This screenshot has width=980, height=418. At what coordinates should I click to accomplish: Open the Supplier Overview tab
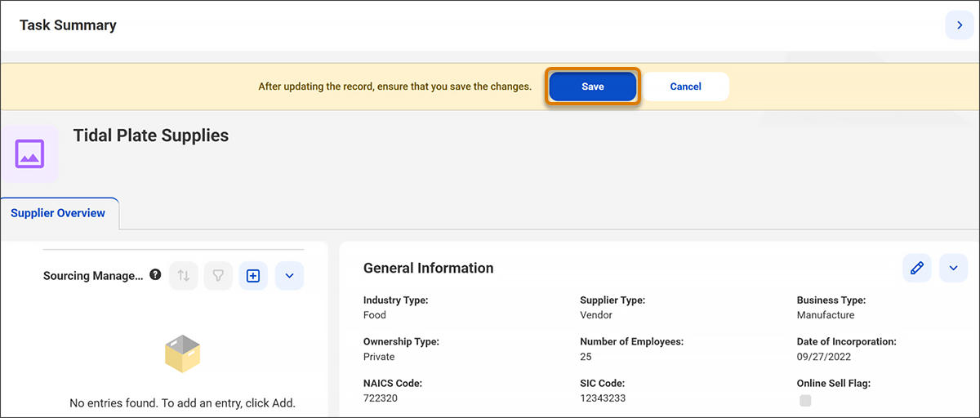tap(58, 213)
